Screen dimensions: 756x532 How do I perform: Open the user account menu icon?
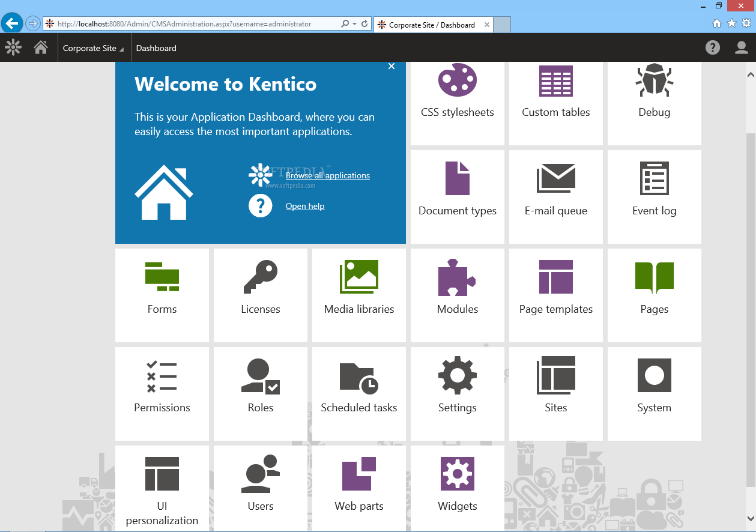coord(742,47)
